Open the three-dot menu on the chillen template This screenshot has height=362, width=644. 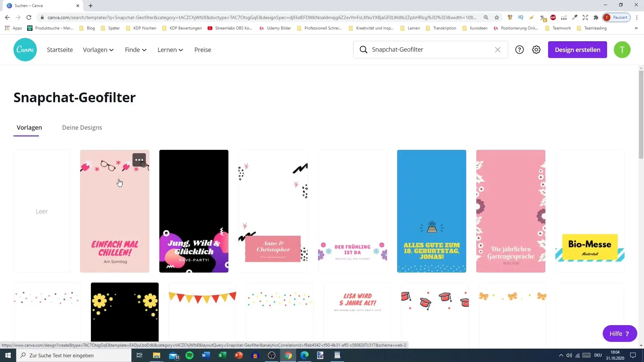click(x=139, y=160)
